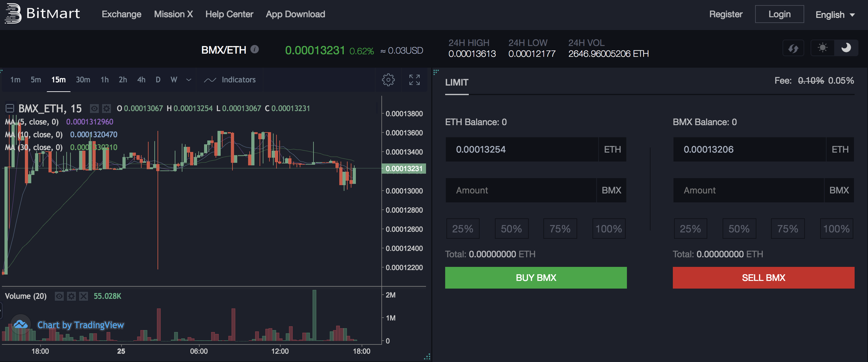
Task: Hide Volume indicator via eye icon
Action: point(59,296)
